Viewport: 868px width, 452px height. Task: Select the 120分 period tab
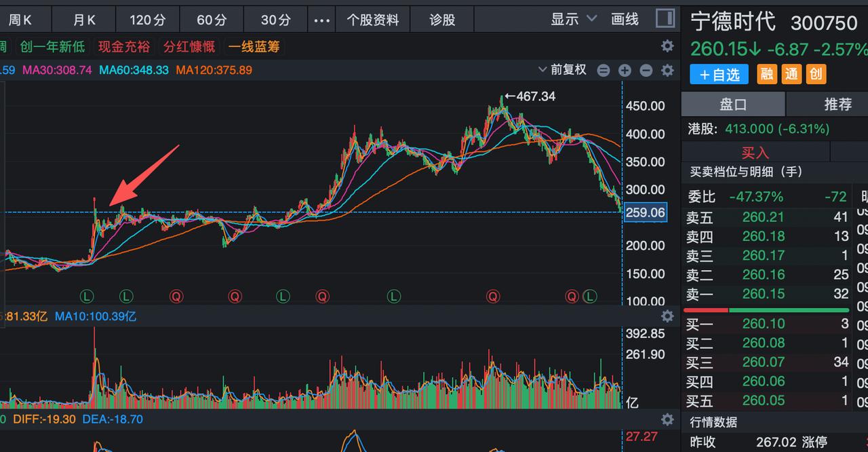[148, 20]
